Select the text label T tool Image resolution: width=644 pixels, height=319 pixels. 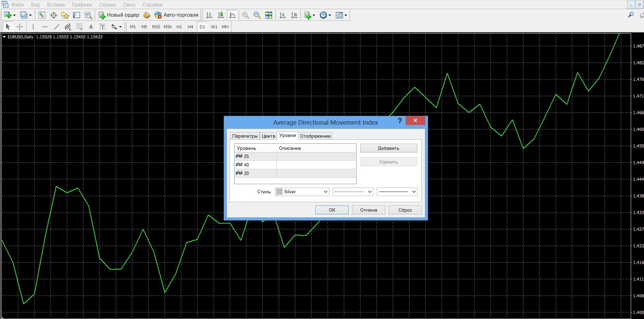pos(102,26)
